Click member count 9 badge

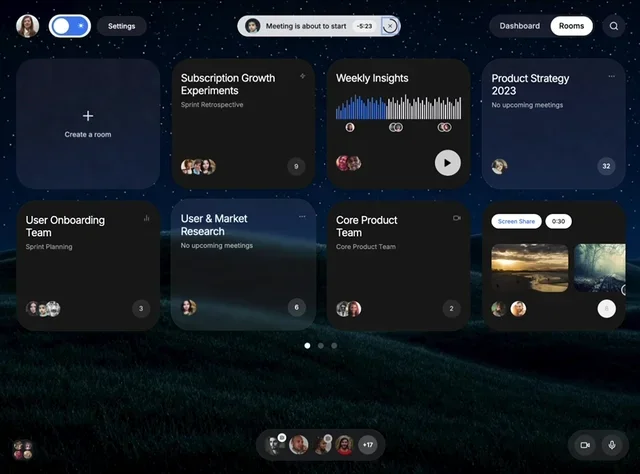coord(296,166)
